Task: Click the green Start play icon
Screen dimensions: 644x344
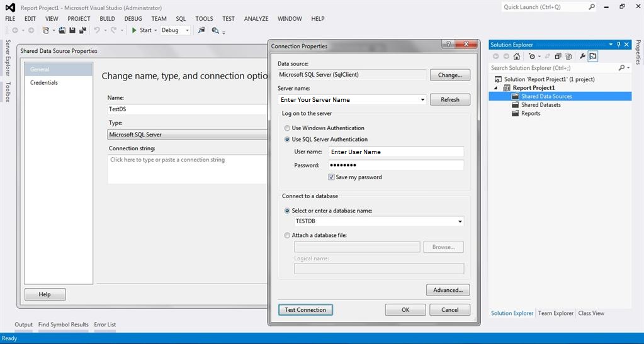Action: click(x=134, y=30)
